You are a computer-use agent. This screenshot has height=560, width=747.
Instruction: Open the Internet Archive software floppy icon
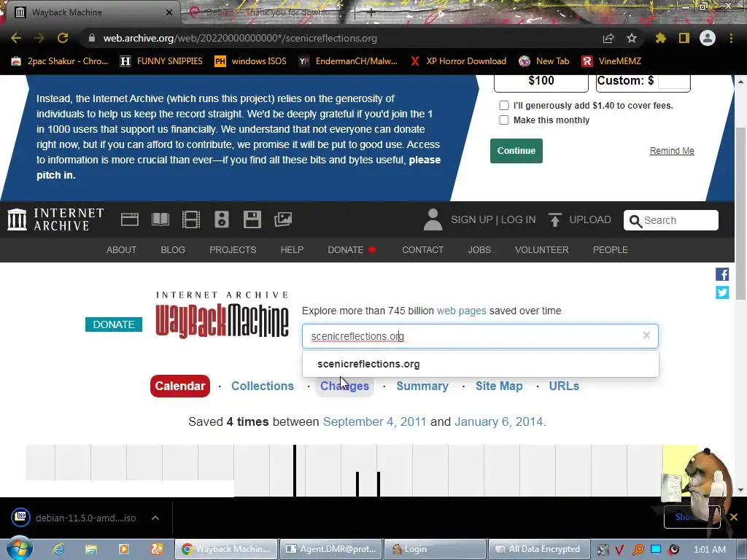252,219
